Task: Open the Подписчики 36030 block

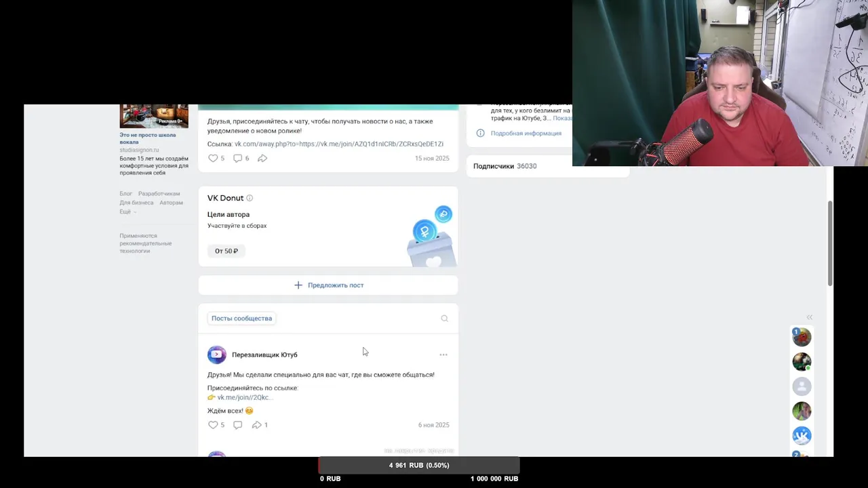Action: tap(548, 166)
